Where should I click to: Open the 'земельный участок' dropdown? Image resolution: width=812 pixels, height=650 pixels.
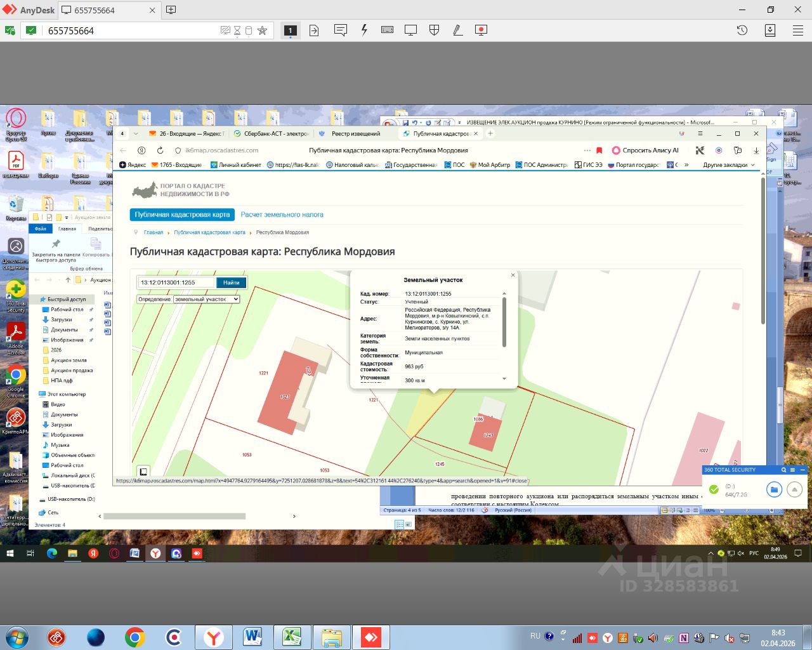(x=207, y=299)
